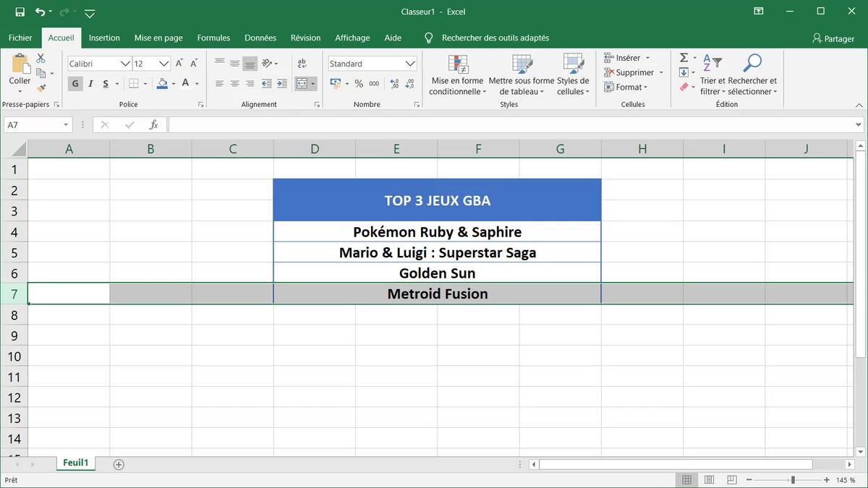Click the font color A icon
Viewport: 868px width, 488px height.
[x=186, y=84]
